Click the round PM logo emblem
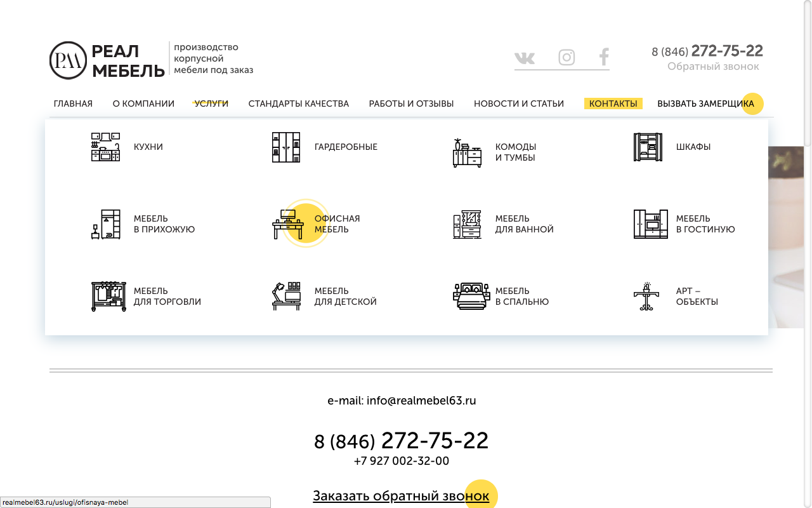The image size is (812, 508). (68, 60)
